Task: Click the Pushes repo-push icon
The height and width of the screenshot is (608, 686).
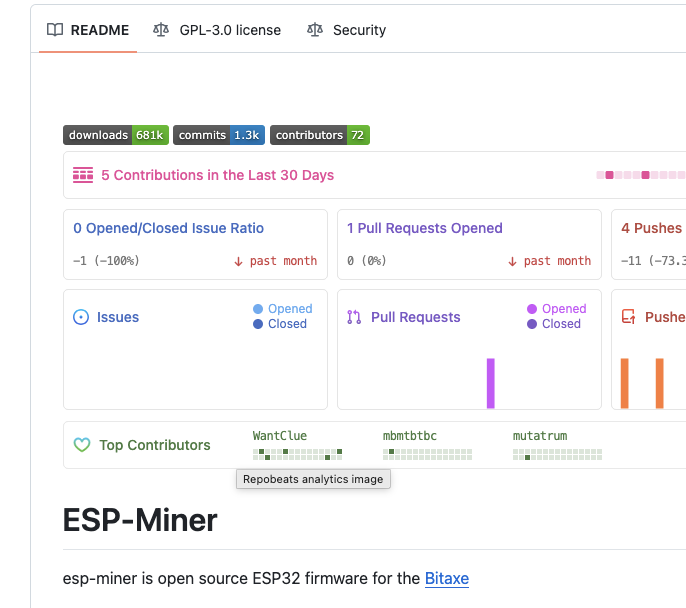Action: [x=629, y=317]
